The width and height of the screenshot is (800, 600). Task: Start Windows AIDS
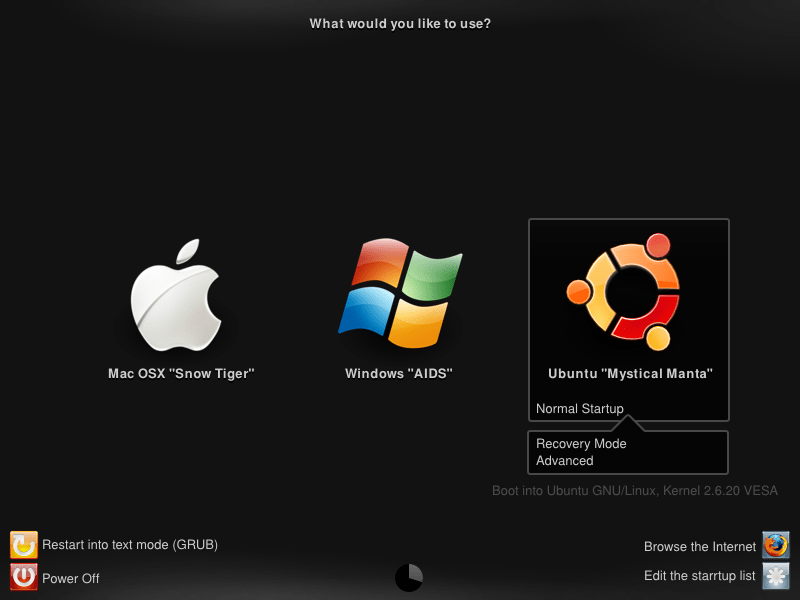(x=399, y=373)
